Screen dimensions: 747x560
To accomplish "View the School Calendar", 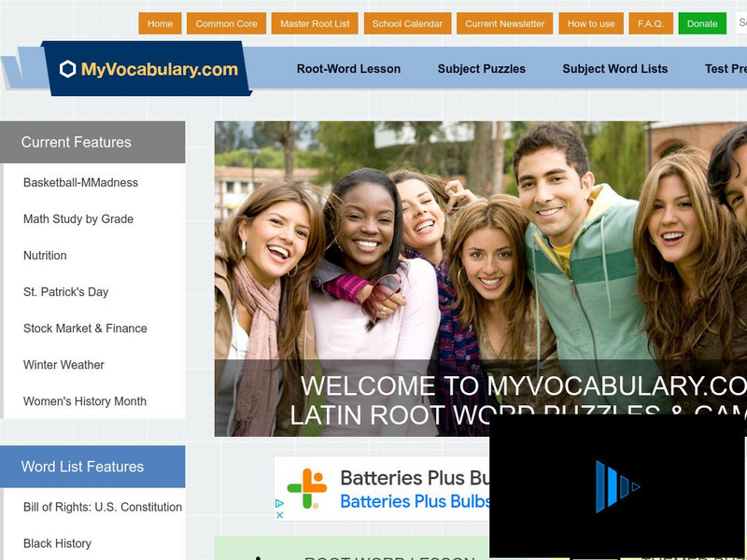I will (x=407, y=24).
